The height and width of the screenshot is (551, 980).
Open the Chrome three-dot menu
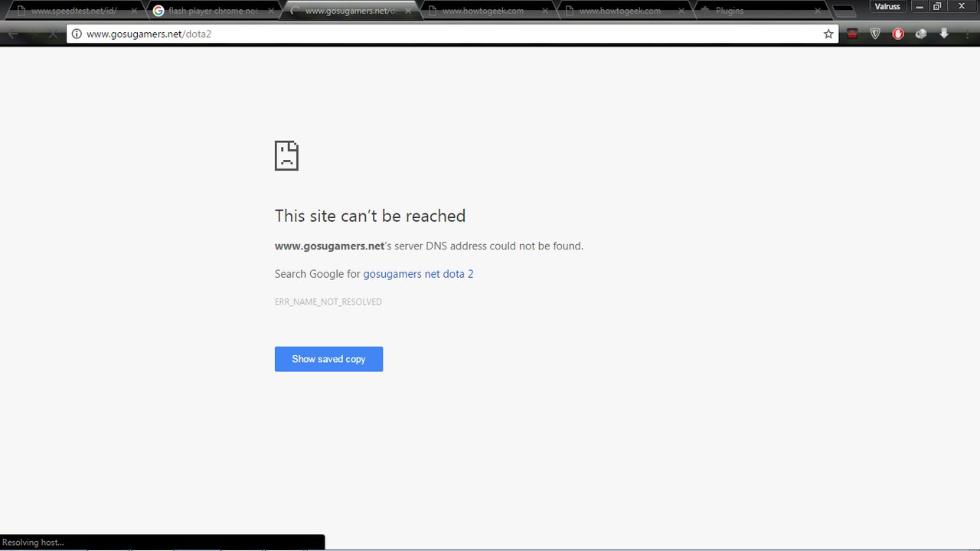[x=966, y=34]
